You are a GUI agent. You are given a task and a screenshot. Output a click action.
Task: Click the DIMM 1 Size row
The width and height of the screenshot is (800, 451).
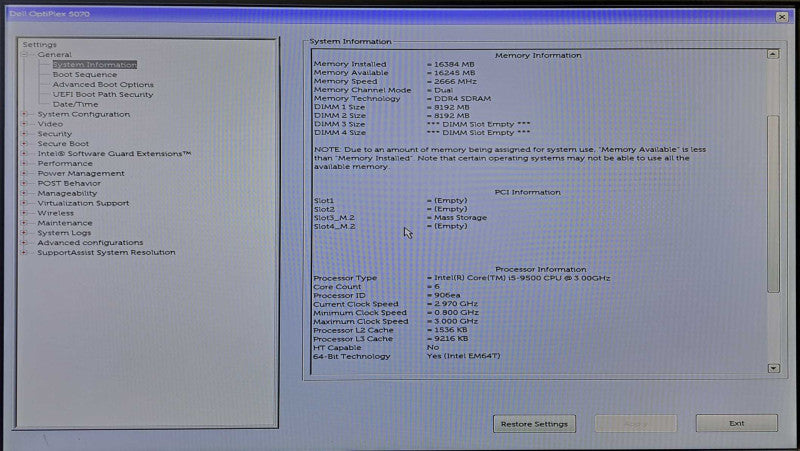(392, 107)
